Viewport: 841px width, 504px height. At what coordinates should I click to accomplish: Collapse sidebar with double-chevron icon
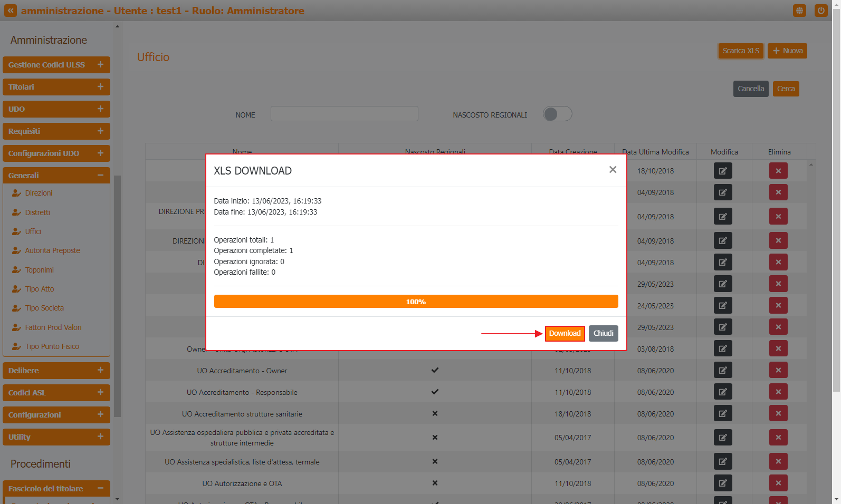click(11, 11)
